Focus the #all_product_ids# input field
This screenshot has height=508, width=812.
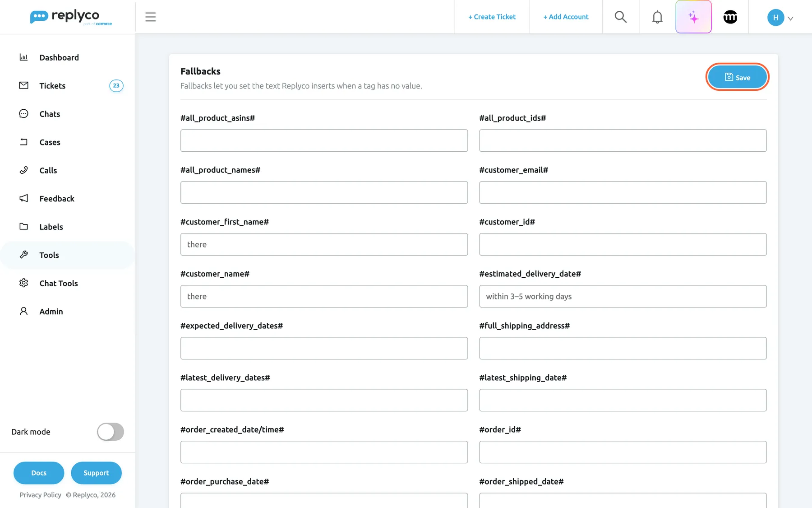tap(623, 140)
